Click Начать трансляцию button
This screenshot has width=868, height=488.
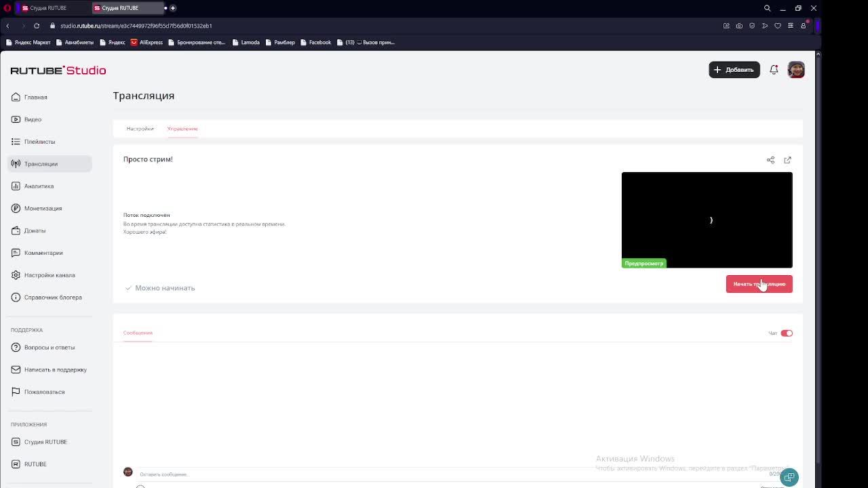click(x=759, y=284)
